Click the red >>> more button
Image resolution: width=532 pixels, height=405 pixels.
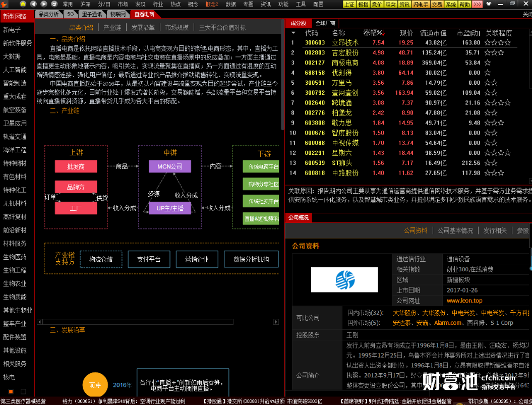click(x=477, y=5)
